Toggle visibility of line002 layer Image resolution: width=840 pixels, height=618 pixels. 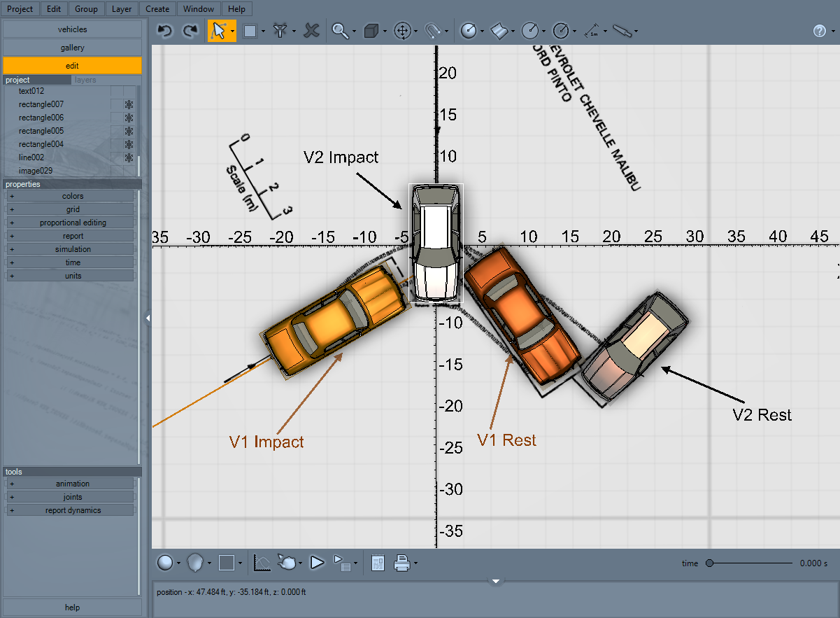click(x=129, y=157)
